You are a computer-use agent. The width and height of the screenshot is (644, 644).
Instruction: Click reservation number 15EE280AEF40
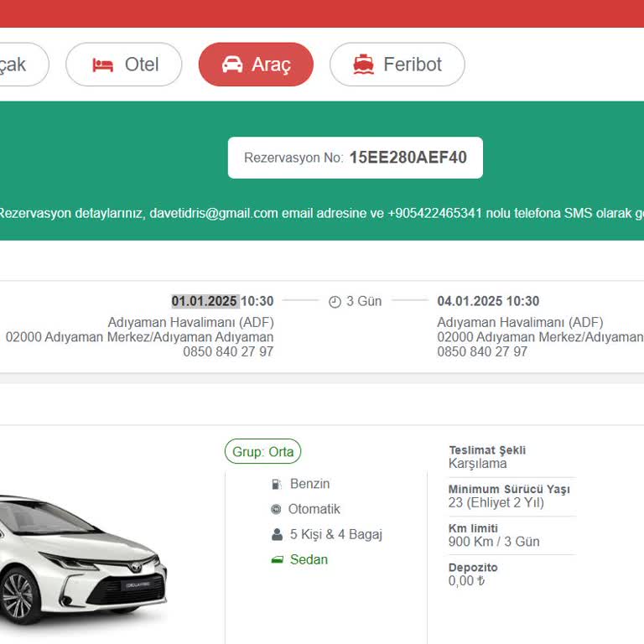408,158
